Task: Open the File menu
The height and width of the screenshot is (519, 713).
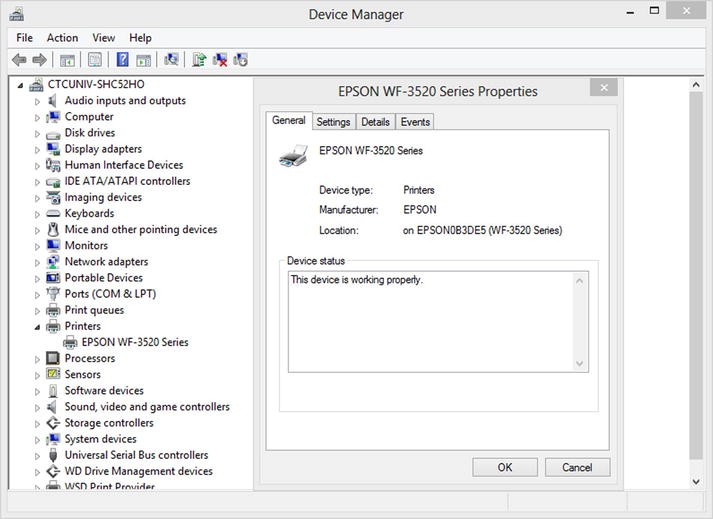Action: pyautogui.click(x=25, y=38)
